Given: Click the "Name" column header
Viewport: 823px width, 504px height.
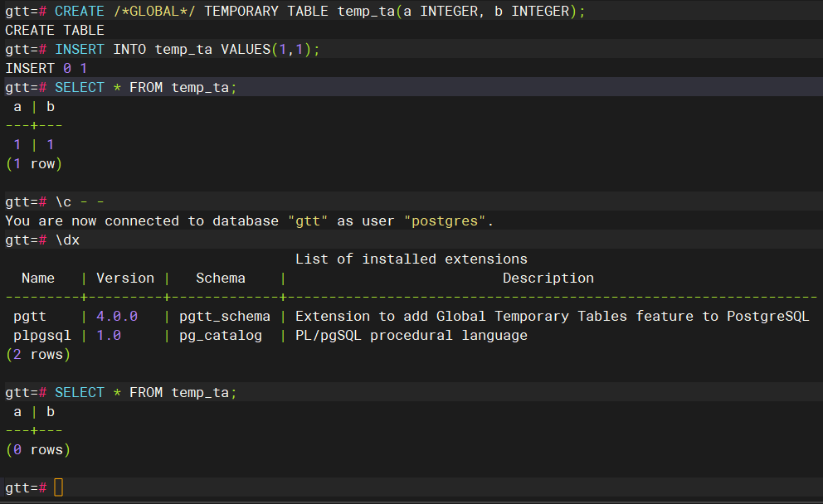Looking at the screenshot, I should pos(38,279).
